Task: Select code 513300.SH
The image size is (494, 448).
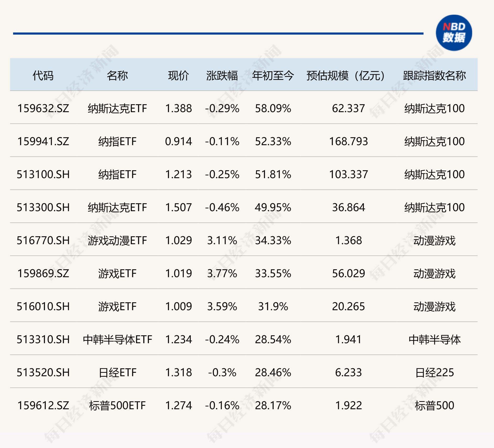Action: (x=43, y=207)
